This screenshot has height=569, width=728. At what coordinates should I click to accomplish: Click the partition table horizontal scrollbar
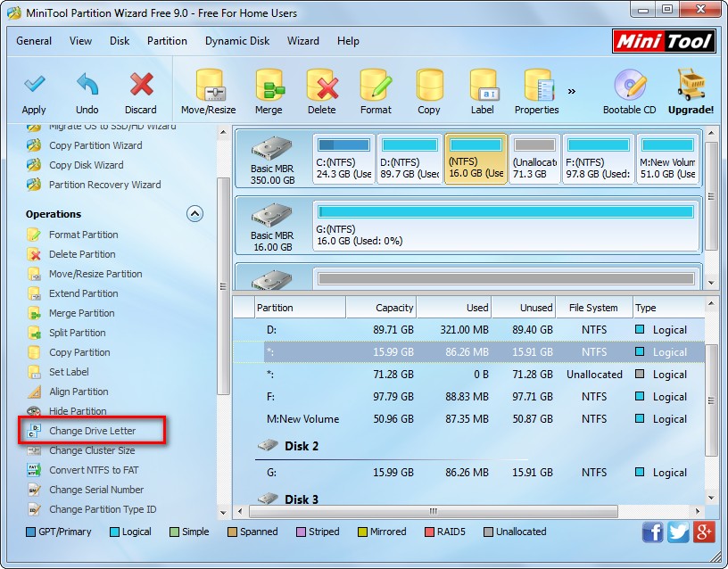(x=434, y=511)
